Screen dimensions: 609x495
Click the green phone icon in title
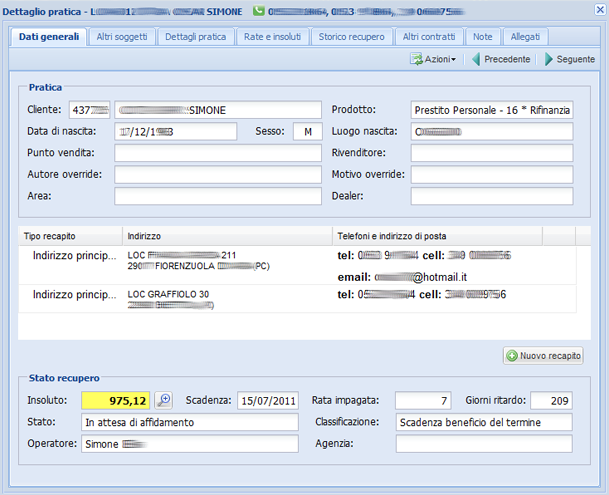tap(258, 11)
